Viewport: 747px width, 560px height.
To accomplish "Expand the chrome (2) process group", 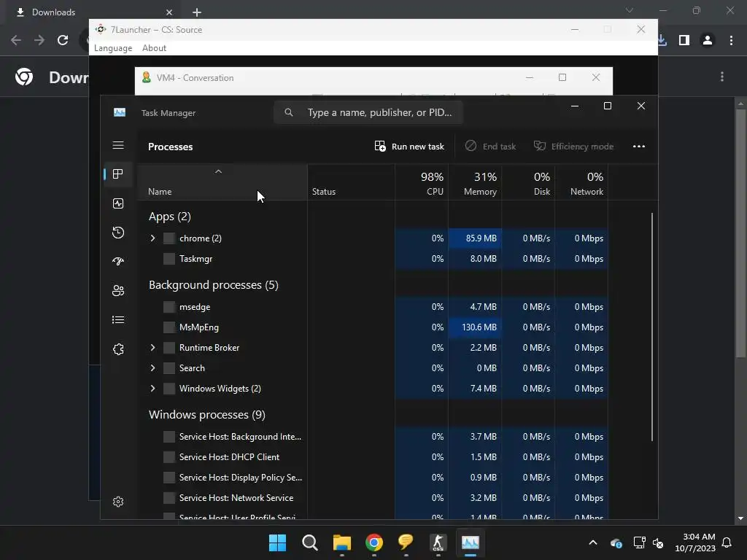I will click(152, 238).
